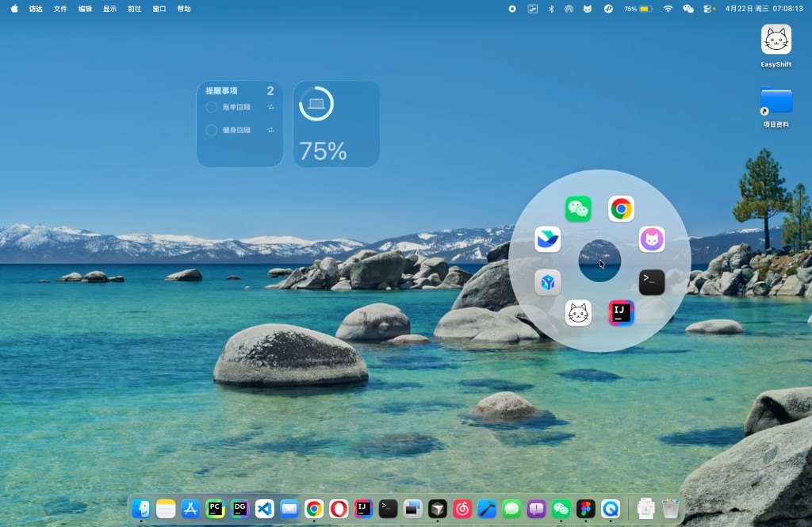This screenshot has height=527, width=812.
Task: Open the Notes app in the Dock
Action: point(166,509)
